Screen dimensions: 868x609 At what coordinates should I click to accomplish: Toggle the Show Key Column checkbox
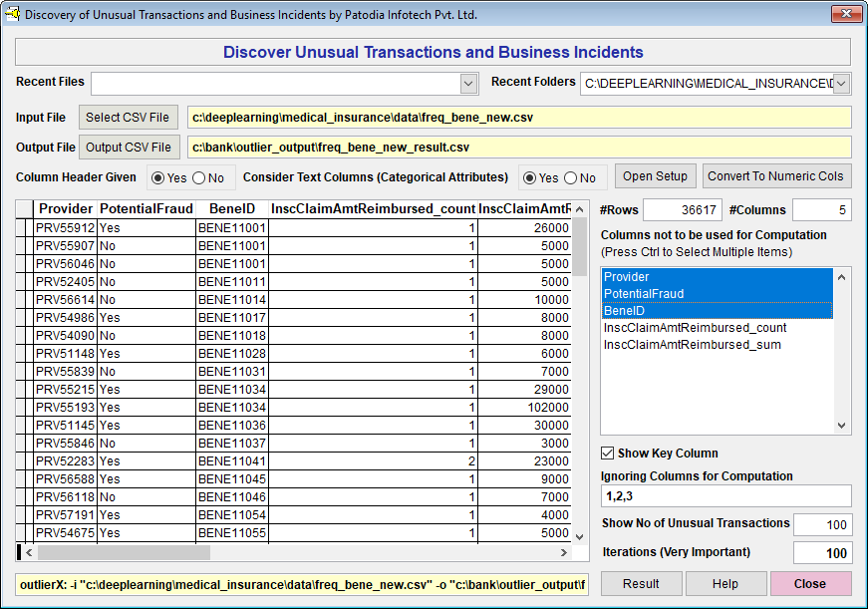coord(608,454)
